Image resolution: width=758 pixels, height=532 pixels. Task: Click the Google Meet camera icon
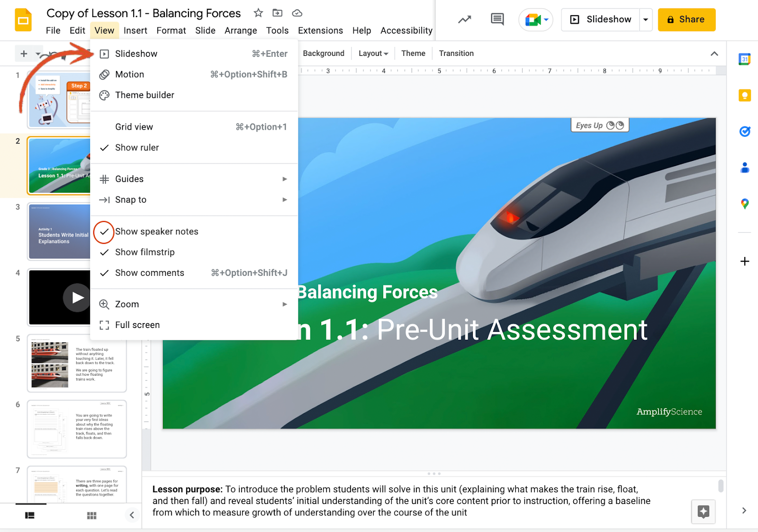(533, 20)
